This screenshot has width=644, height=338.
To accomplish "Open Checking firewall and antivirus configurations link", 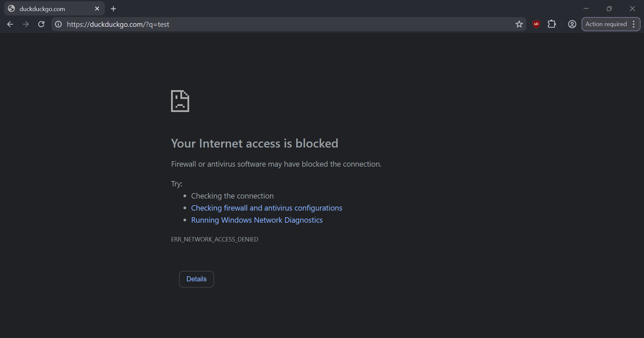I will (267, 208).
